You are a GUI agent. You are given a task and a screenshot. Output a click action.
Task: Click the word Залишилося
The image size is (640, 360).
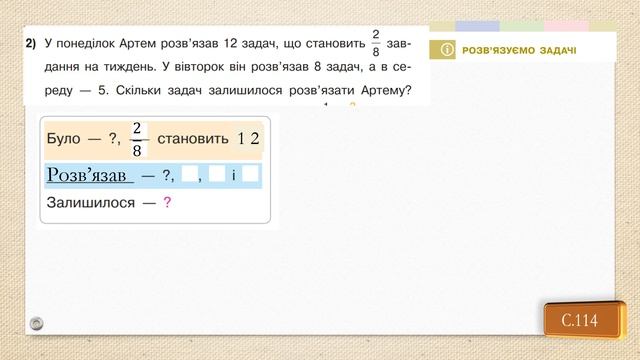(x=91, y=202)
